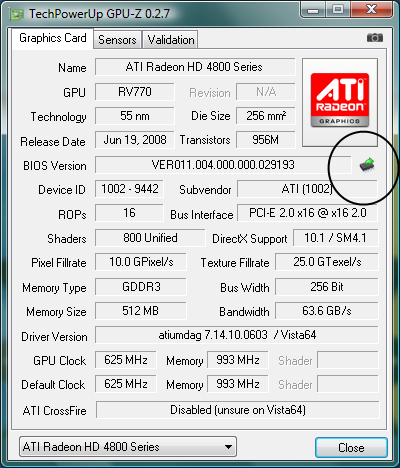
Task: Click the Close button
Action: (x=351, y=447)
